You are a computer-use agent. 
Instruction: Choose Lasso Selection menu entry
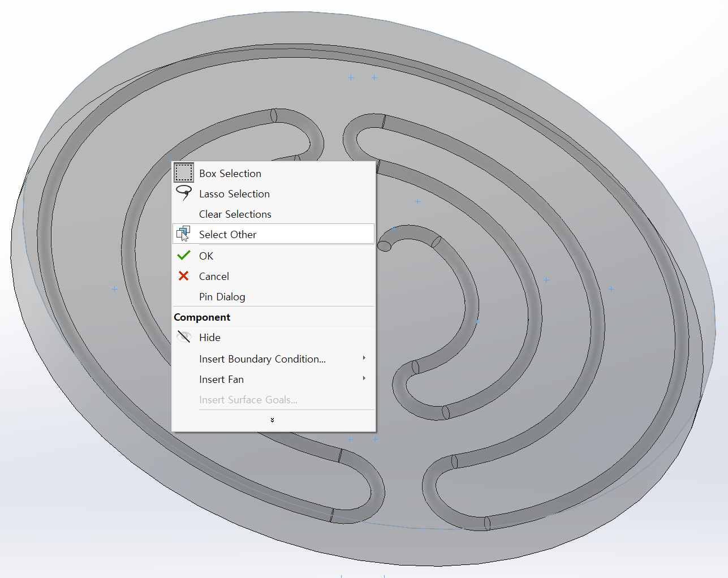pos(273,193)
